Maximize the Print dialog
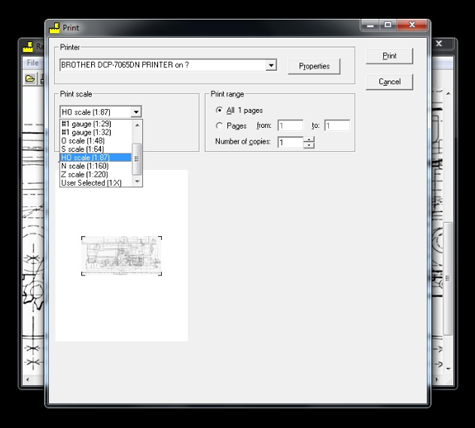The height and width of the screenshot is (428, 475). pyautogui.click(x=388, y=25)
